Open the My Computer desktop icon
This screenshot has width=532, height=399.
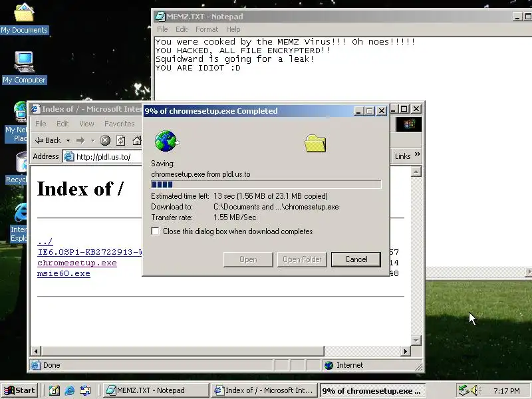24,68
